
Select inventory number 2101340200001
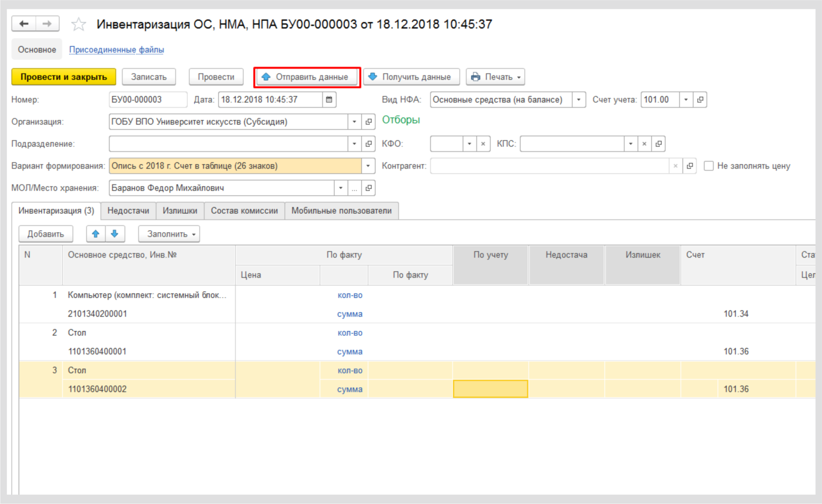[97, 314]
